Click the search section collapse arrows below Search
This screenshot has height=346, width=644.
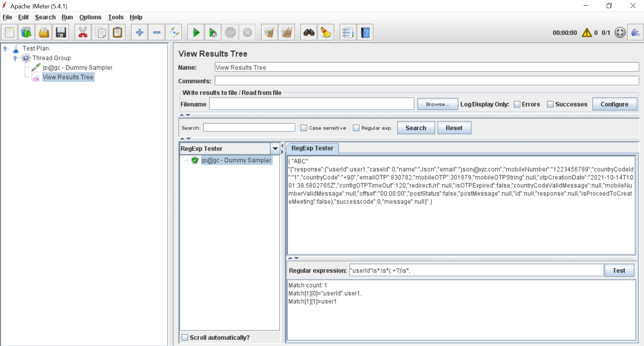click(185, 138)
